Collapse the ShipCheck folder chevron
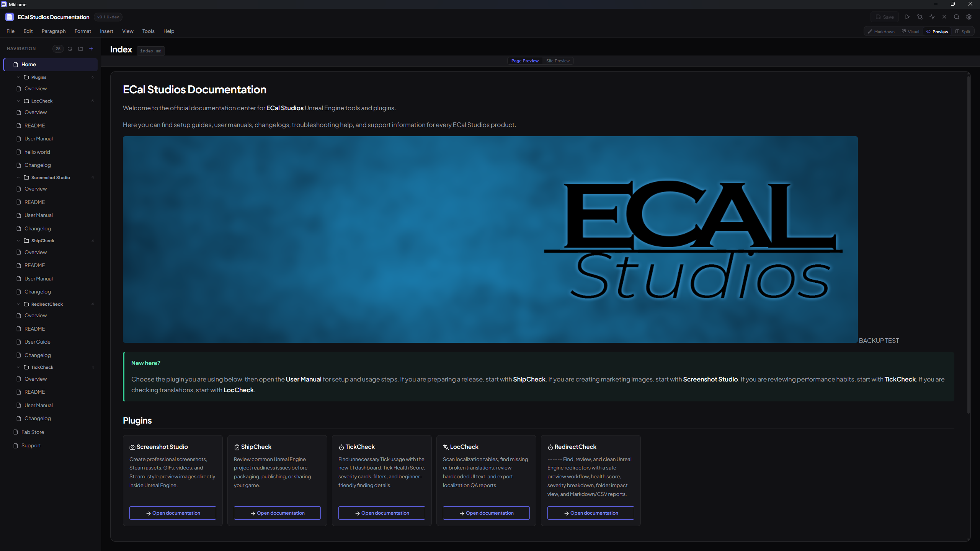Image resolution: width=980 pixels, height=551 pixels. point(18,241)
